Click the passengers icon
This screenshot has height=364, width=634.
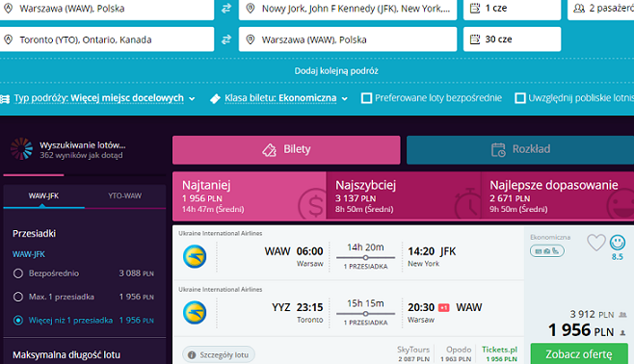pyautogui.click(x=579, y=8)
